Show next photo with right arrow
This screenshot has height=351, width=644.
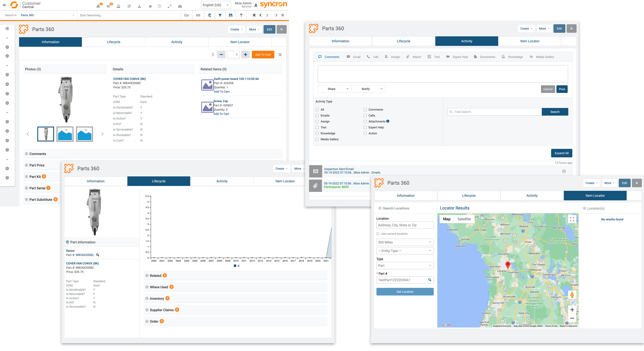point(102,134)
